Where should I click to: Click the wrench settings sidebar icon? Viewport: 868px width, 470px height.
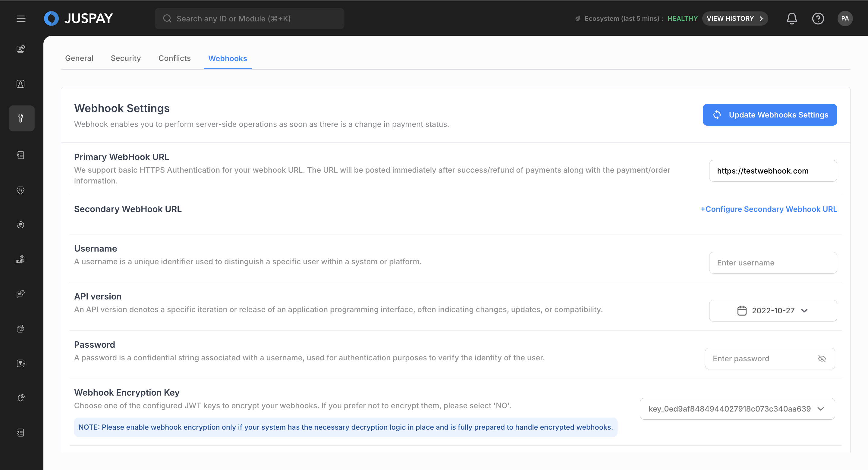pyautogui.click(x=21, y=118)
